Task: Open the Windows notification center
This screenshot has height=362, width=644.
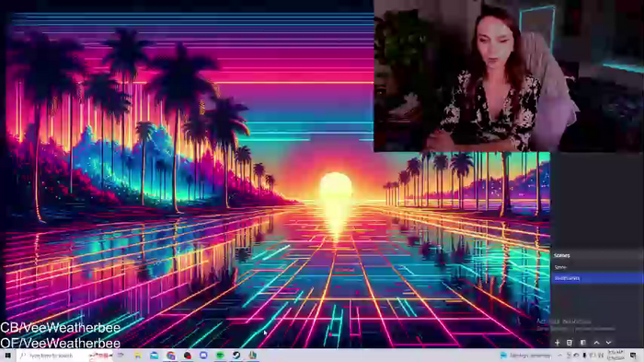Action: click(x=633, y=356)
